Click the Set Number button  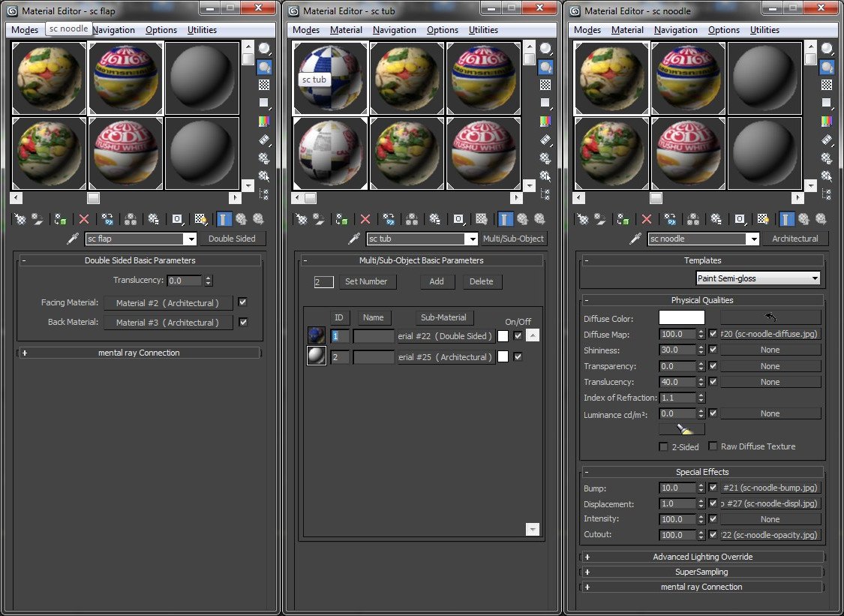click(366, 281)
